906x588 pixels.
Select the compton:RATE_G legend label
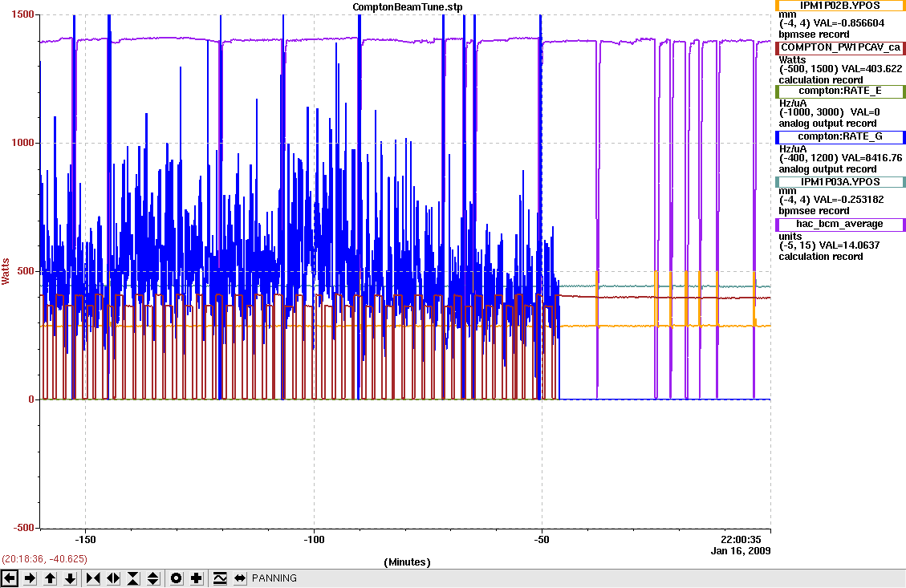840,137
